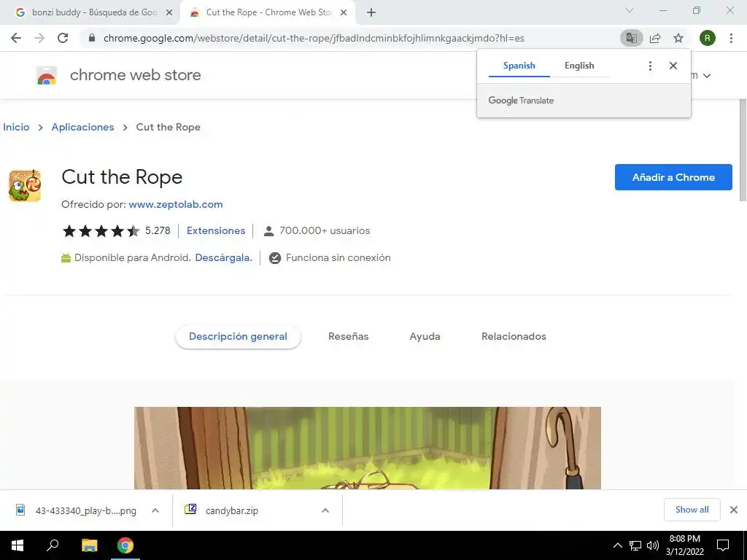Expand the account dropdown chevron in header
The width and height of the screenshot is (747, 560).
(707, 76)
